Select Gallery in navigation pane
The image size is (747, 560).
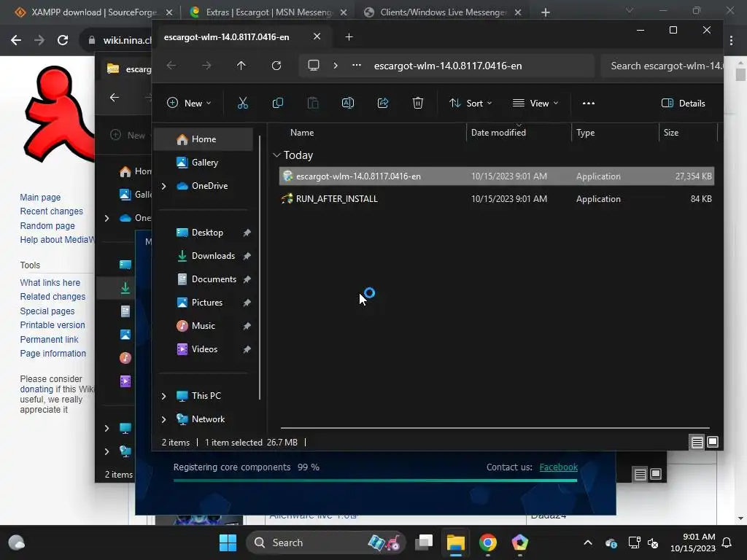pos(205,163)
